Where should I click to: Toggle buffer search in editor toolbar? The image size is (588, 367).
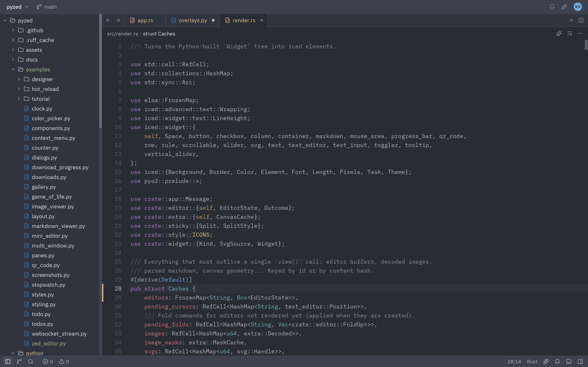tap(570, 34)
